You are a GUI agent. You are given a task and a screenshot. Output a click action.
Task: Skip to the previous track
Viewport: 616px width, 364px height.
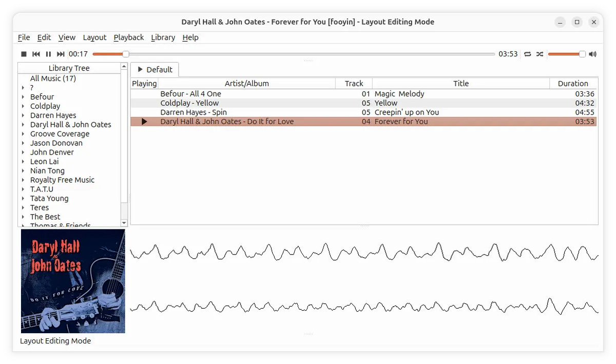[x=36, y=54]
